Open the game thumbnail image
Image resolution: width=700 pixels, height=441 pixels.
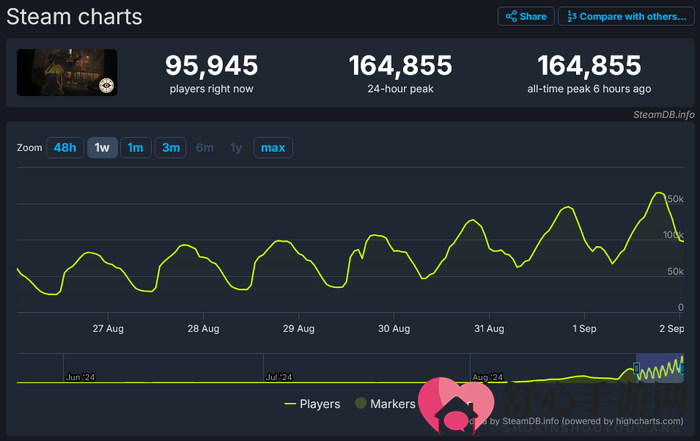tap(67, 72)
